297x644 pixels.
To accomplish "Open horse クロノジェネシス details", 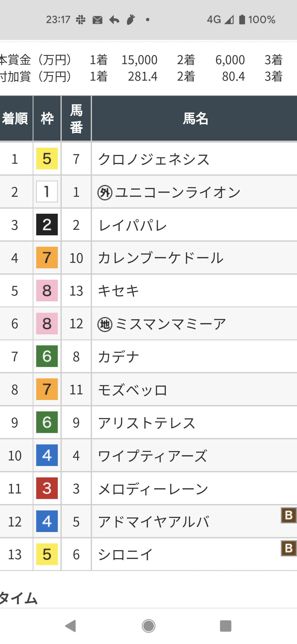I will click(x=154, y=159).
